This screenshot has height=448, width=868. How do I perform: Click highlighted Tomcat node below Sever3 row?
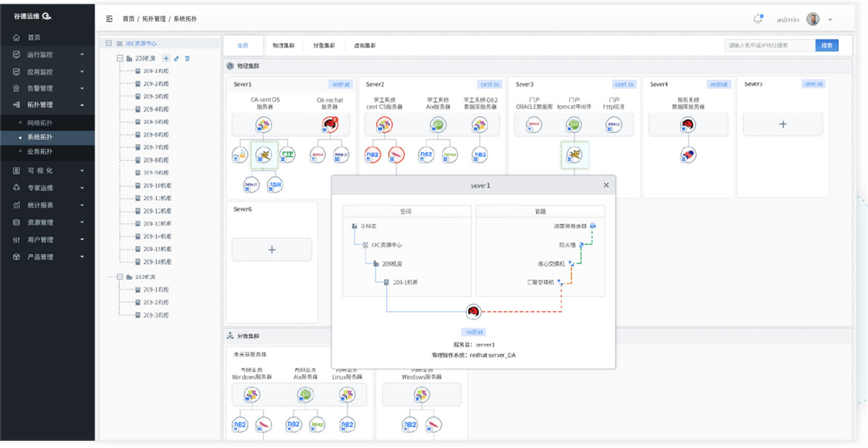coord(574,154)
